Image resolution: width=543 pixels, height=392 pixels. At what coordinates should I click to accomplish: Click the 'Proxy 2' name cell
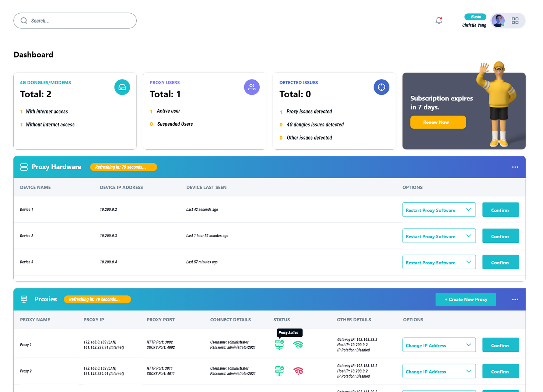point(26,371)
